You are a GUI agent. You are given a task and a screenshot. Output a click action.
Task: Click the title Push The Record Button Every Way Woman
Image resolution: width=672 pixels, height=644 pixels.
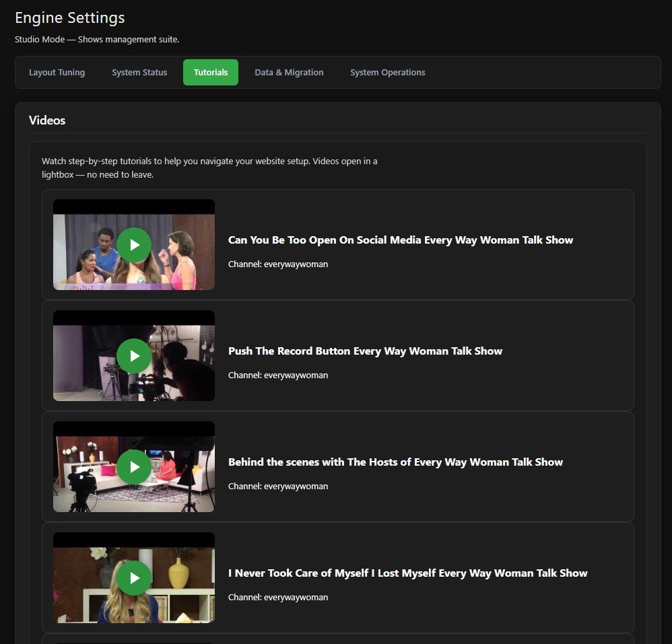point(365,351)
